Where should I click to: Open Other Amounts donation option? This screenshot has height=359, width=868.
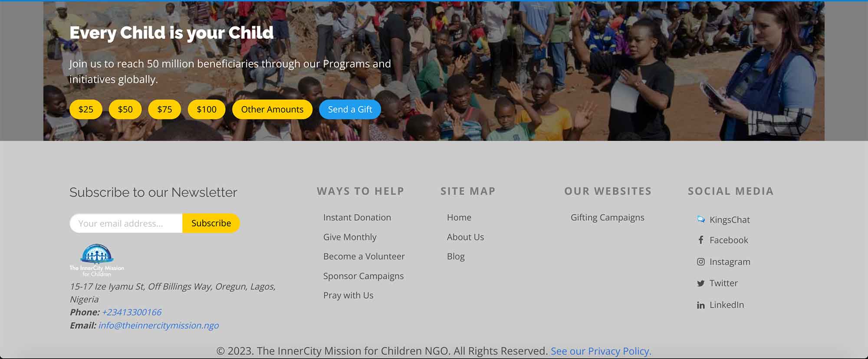(272, 109)
